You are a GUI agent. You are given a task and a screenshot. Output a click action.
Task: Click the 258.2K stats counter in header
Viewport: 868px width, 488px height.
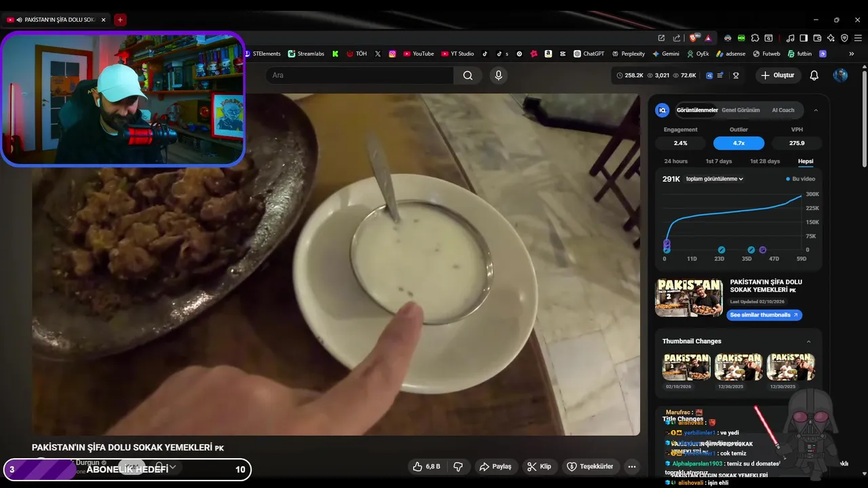(x=630, y=75)
